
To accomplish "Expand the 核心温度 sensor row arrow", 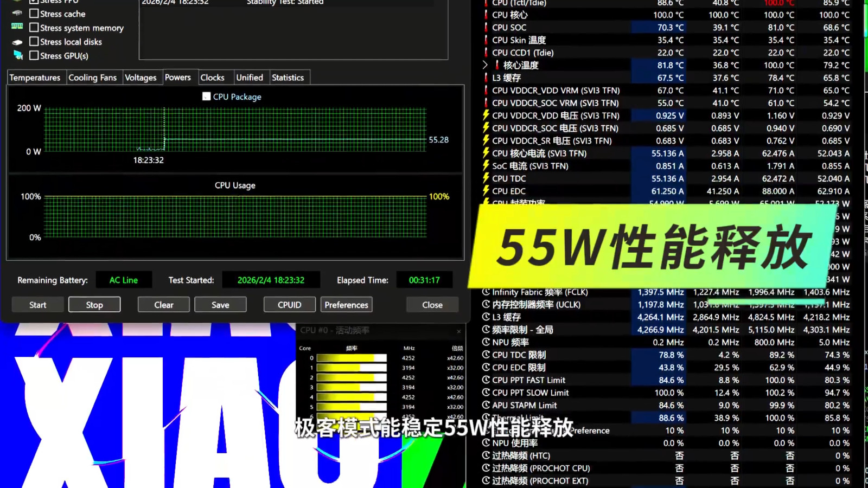I will 486,65.
